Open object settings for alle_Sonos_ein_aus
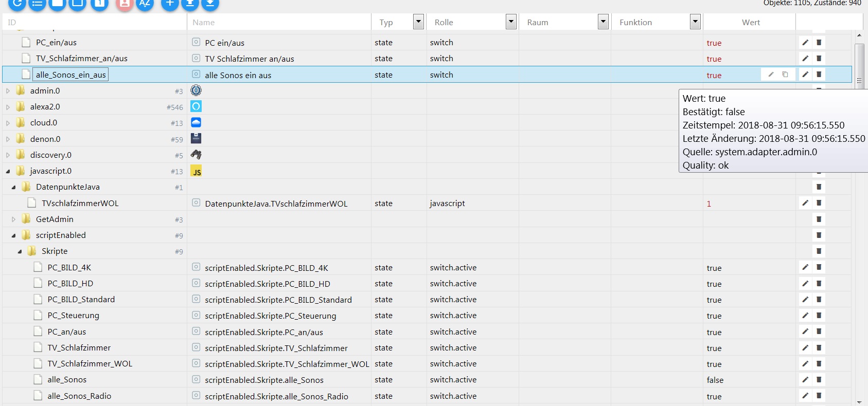Screen dimensions: 868x406 click(x=805, y=75)
